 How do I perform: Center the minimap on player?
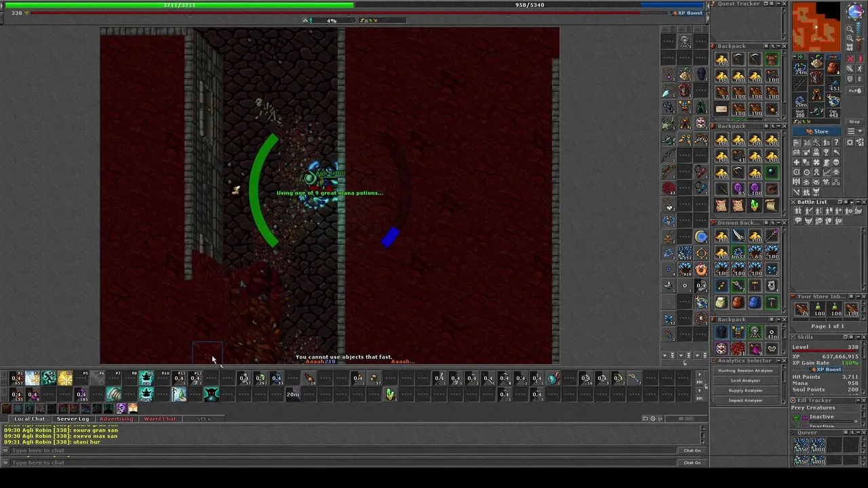point(850,47)
